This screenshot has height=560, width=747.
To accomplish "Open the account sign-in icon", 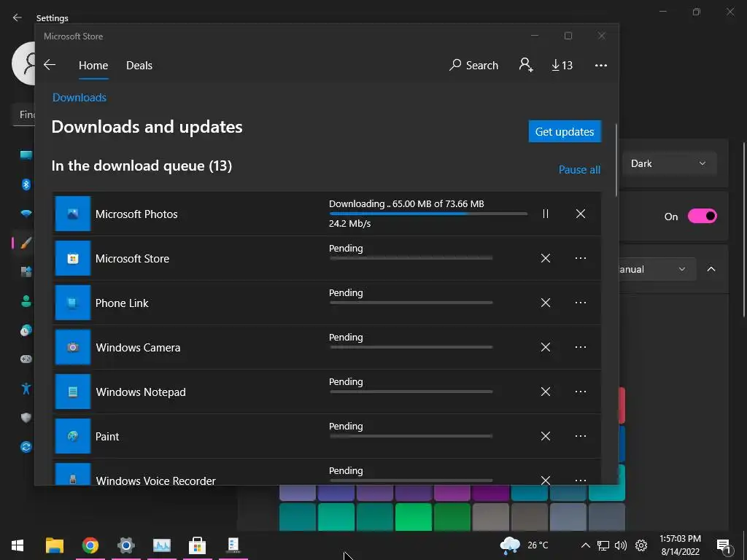I will pos(526,65).
